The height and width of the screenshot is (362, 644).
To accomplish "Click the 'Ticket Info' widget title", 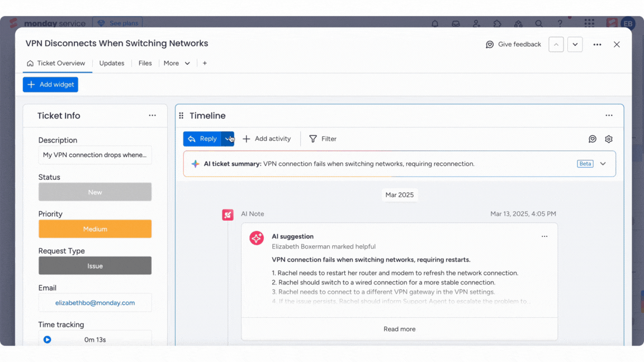I will tap(59, 116).
